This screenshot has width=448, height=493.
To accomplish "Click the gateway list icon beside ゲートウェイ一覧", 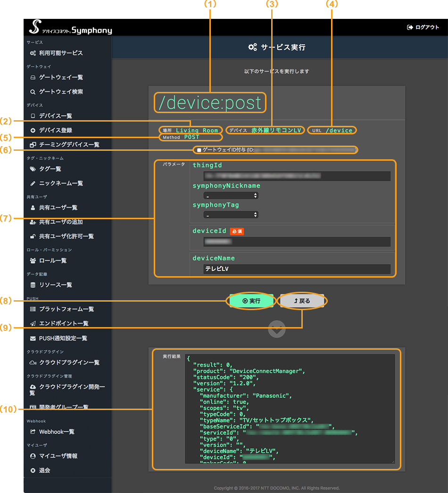I will click(33, 77).
